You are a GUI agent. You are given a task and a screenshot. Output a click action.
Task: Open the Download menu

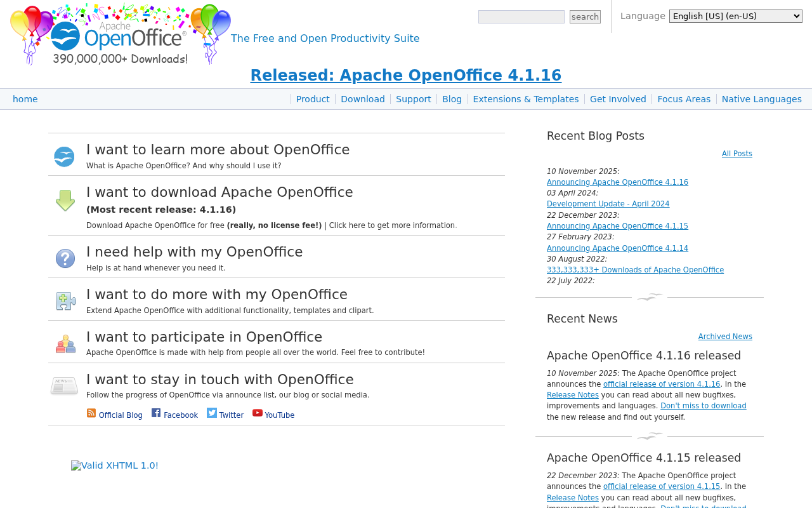coord(363,99)
